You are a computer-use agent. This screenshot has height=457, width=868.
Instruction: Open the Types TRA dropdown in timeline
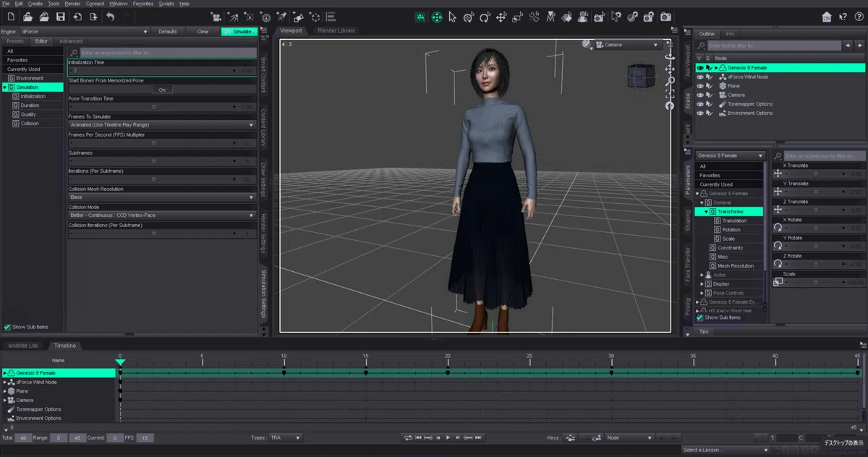(x=285, y=437)
